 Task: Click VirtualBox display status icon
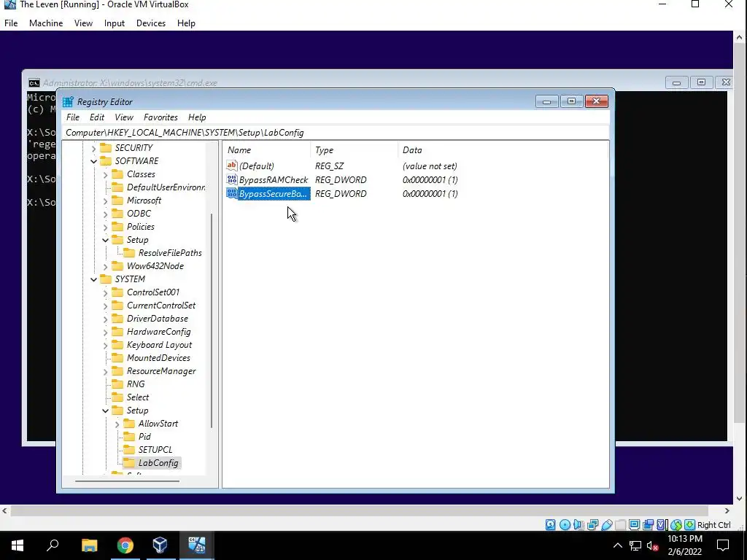click(634, 525)
